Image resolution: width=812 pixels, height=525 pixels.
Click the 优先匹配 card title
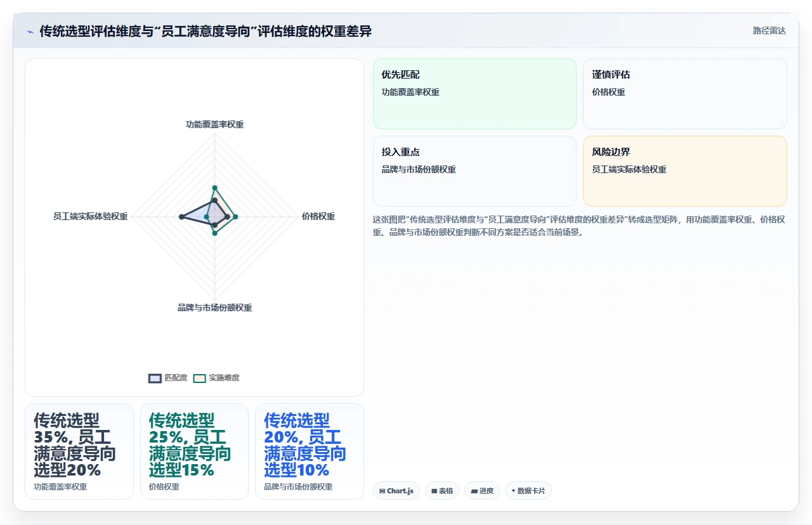(x=400, y=74)
